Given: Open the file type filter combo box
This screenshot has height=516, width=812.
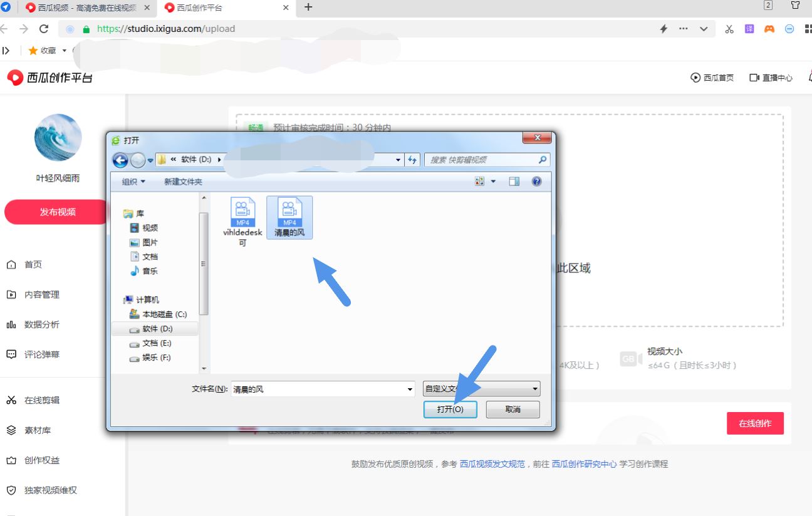Looking at the screenshot, I should point(481,389).
